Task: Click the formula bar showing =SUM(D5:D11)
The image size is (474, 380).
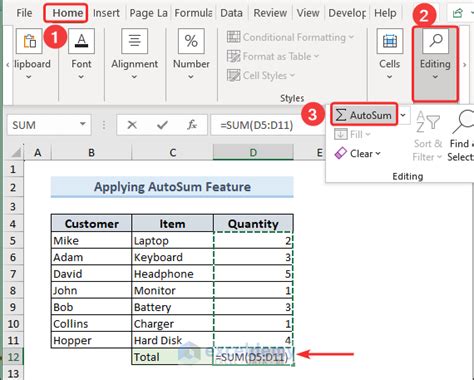Action: coord(267,125)
